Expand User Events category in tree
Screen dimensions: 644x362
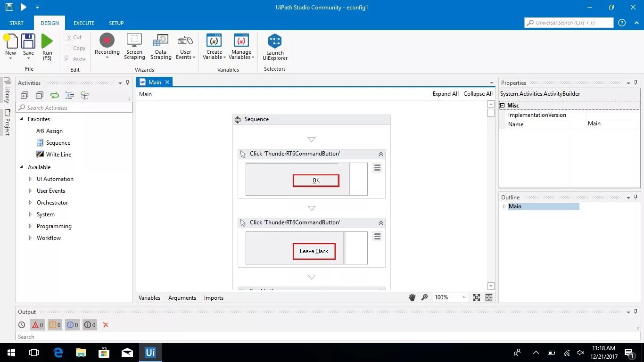tap(31, 191)
